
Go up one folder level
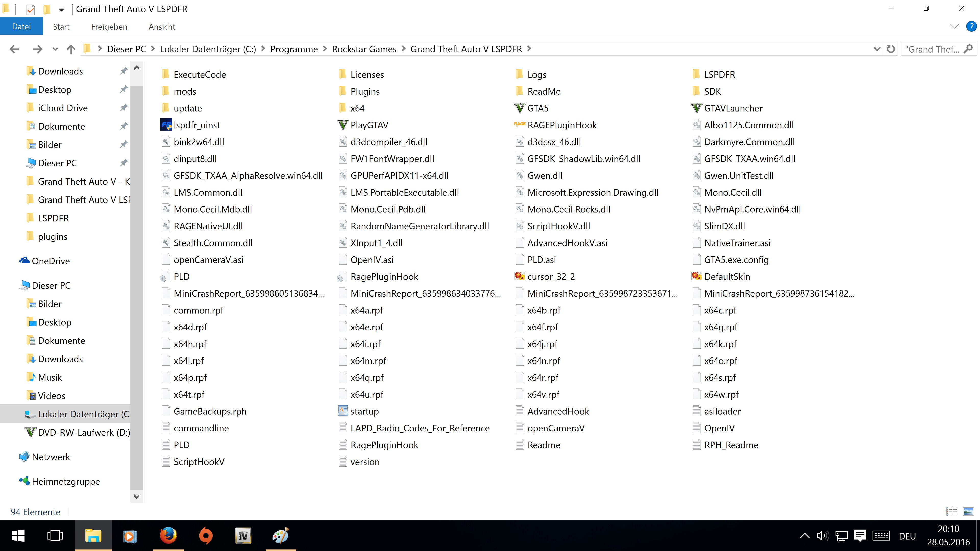[71, 49]
